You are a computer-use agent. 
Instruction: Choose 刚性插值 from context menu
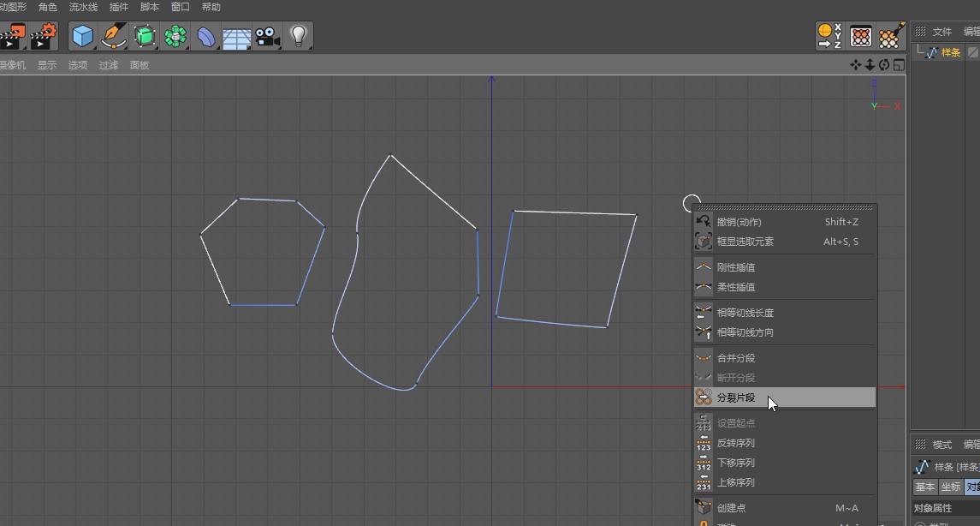coord(784,267)
